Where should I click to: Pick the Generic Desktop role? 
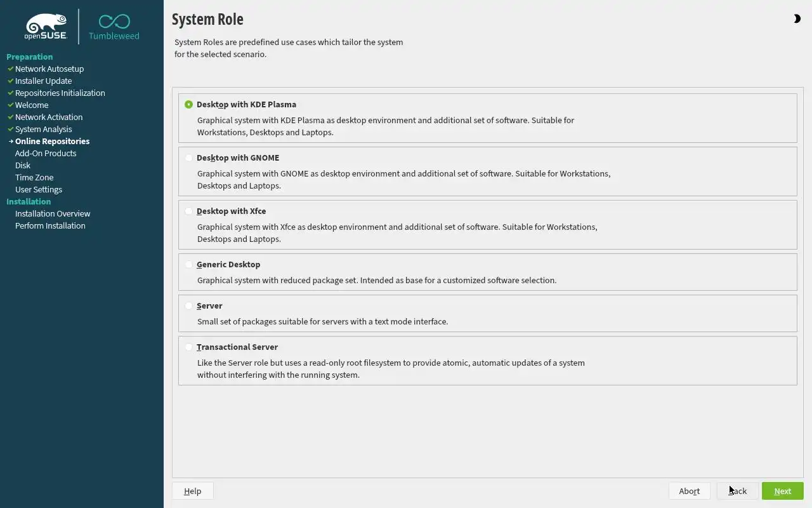pyautogui.click(x=189, y=265)
